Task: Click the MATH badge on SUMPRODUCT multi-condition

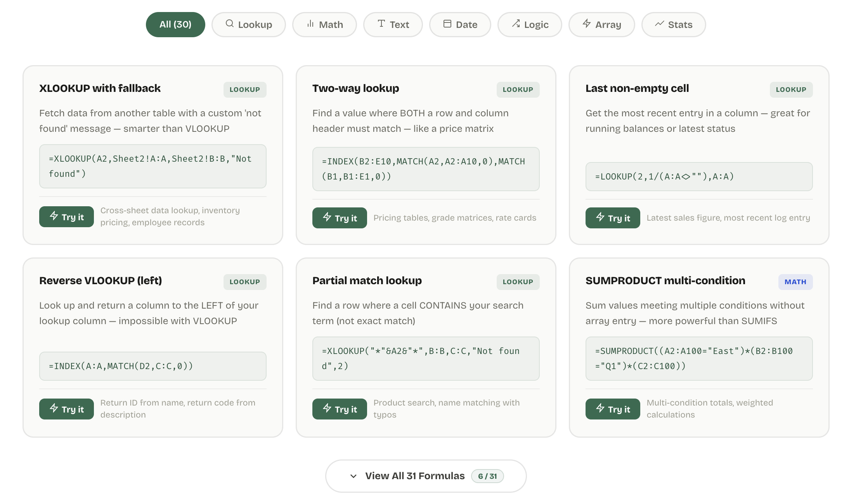Action: click(x=795, y=282)
